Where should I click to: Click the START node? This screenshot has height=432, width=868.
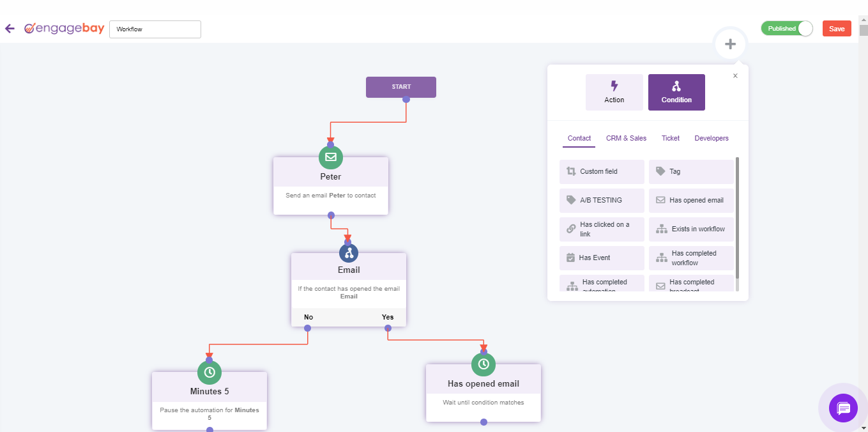[x=401, y=87]
